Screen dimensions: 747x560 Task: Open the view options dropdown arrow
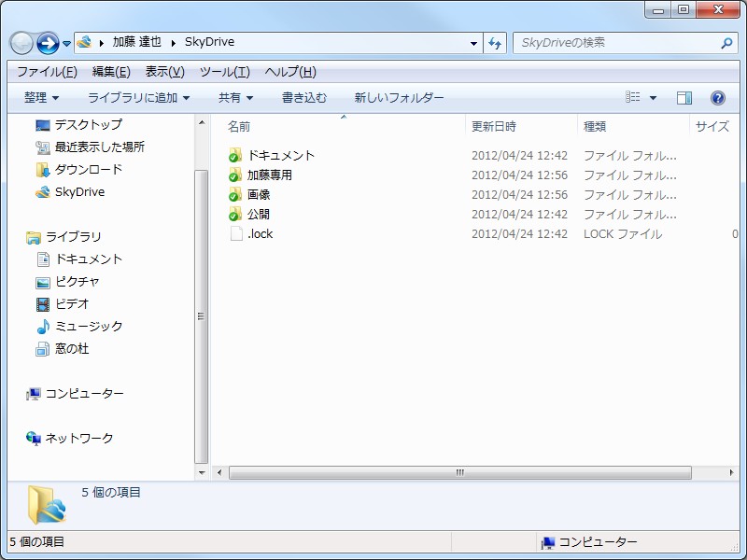click(x=651, y=97)
